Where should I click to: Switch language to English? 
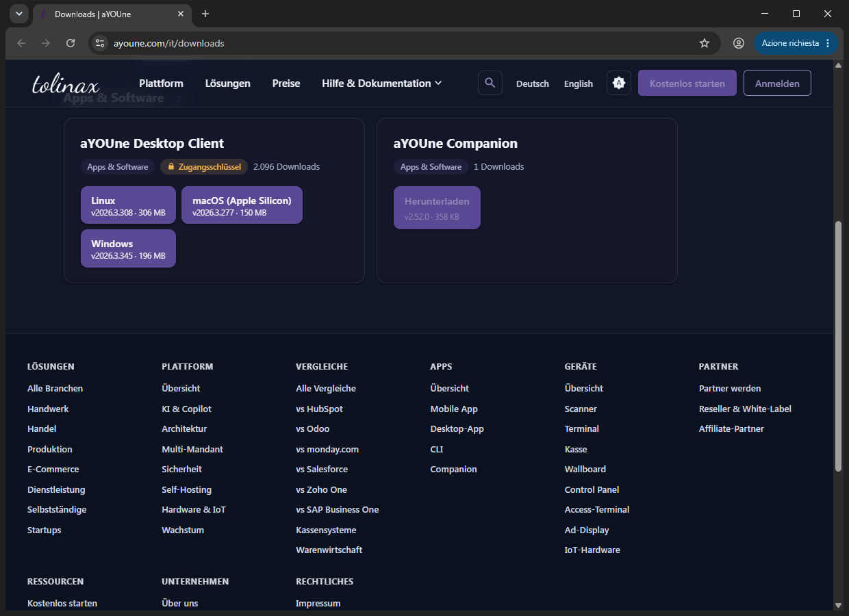tap(579, 84)
